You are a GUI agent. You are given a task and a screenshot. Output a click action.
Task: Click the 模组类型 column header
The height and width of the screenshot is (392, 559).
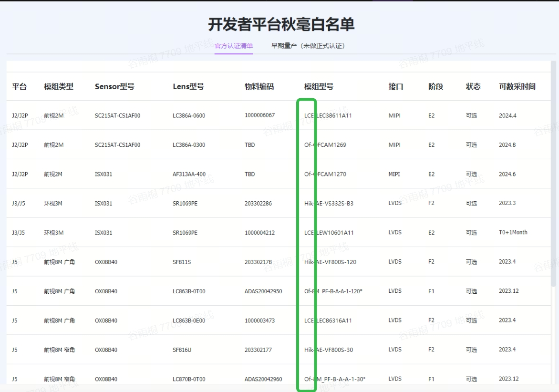point(59,86)
